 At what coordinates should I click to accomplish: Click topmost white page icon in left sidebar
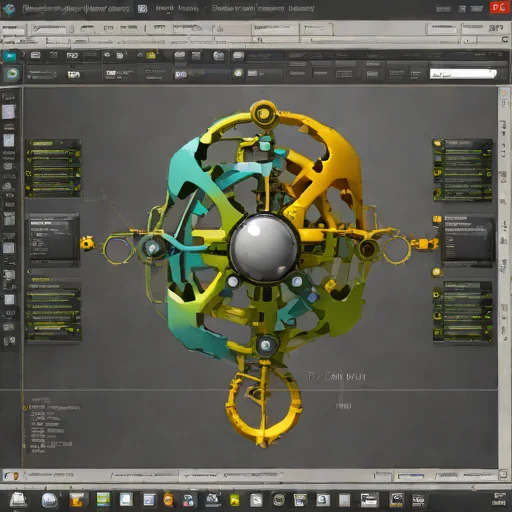9,112
